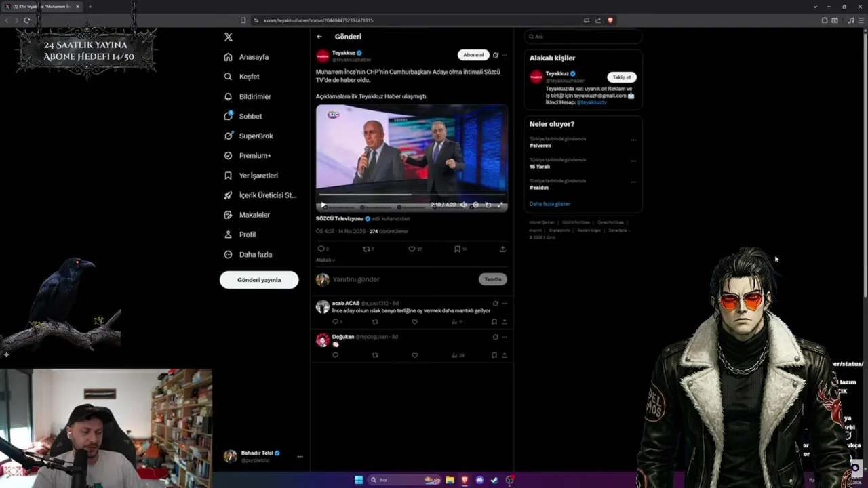Click the İçerik Üreticisi rocket icon

(228, 195)
